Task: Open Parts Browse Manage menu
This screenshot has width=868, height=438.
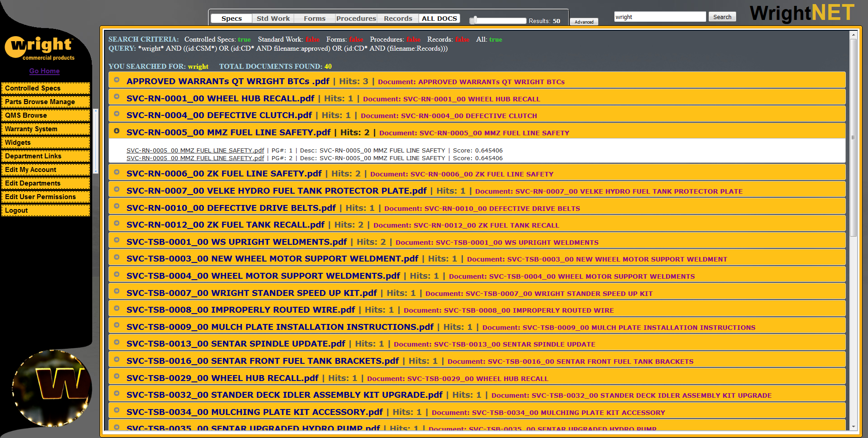Action: (x=46, y=102)
